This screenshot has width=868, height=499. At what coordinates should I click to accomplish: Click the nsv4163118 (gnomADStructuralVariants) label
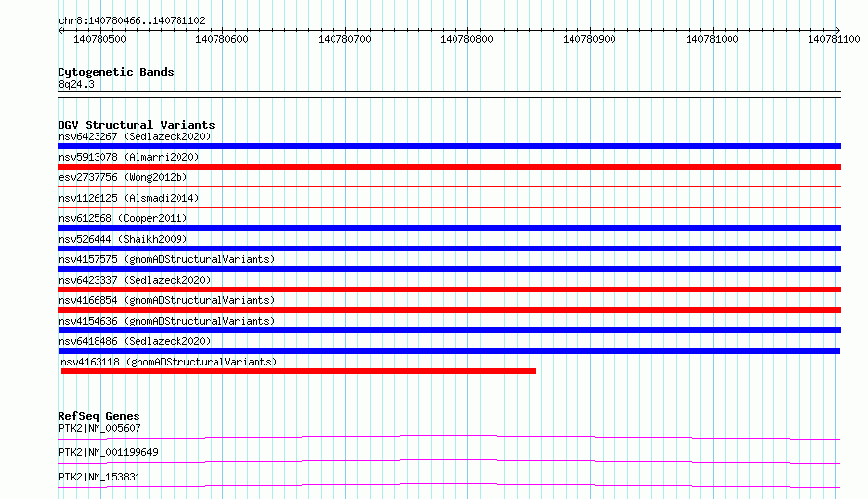(169, 362)
